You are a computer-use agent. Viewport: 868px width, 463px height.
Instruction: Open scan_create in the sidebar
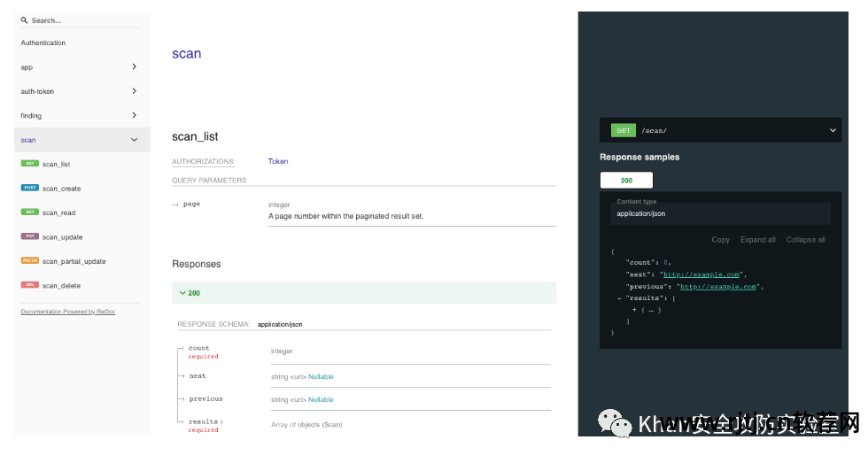click(61, 189)
